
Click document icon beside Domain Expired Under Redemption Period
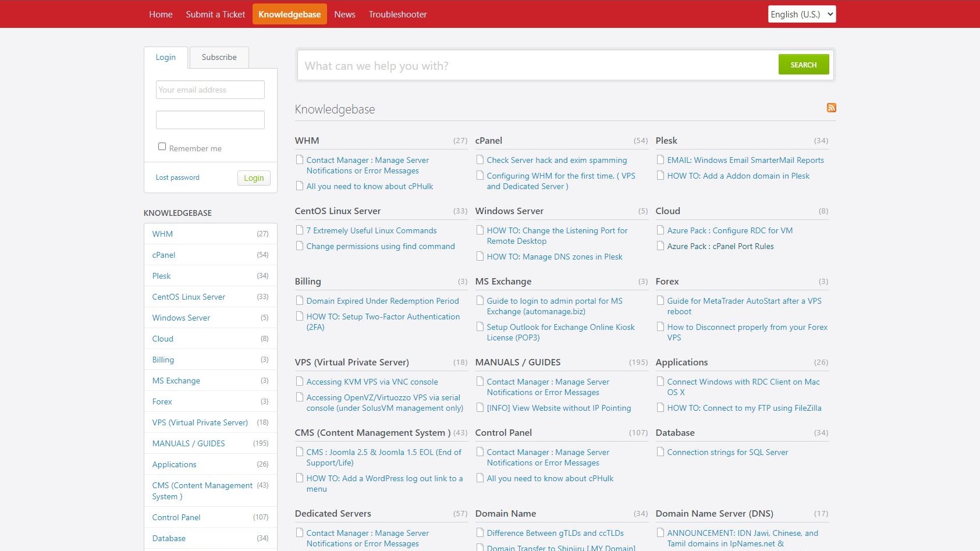coord(300,301)
